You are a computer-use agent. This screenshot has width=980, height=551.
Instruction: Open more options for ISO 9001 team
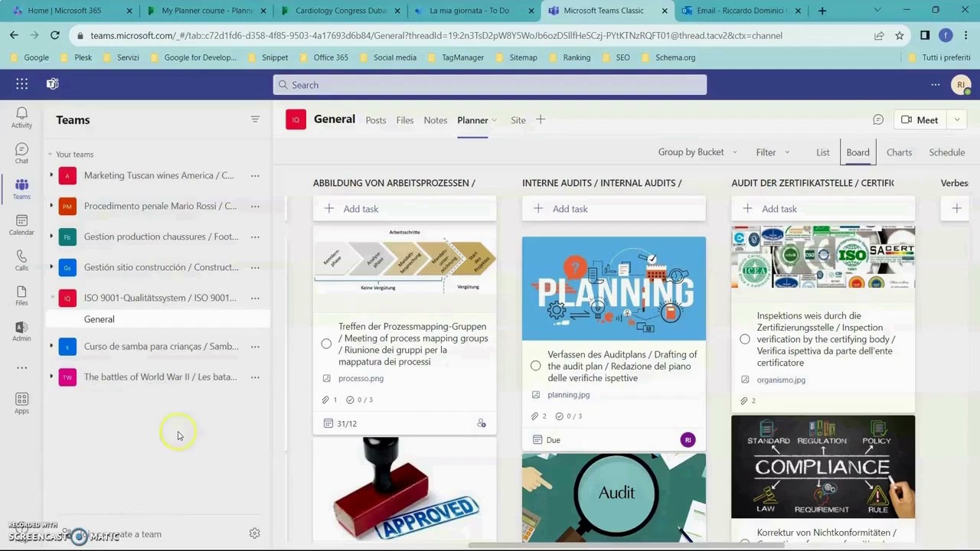point(255,298)
